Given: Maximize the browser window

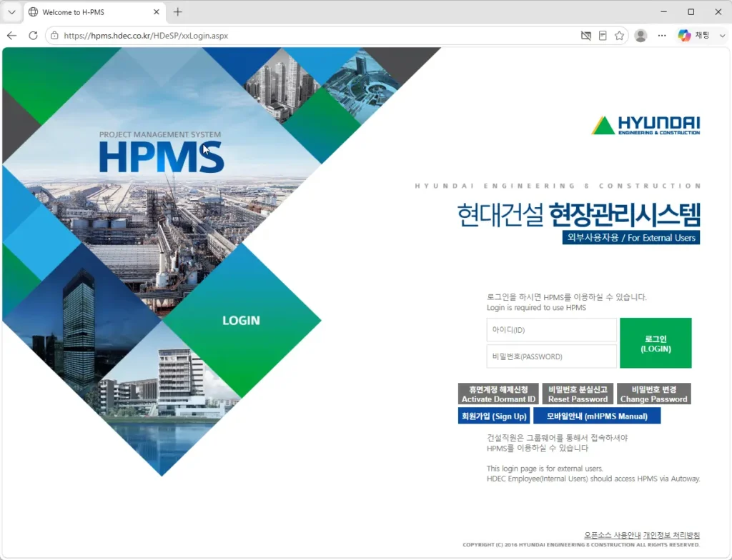Looking at the screenshot, I should (691, 11).
